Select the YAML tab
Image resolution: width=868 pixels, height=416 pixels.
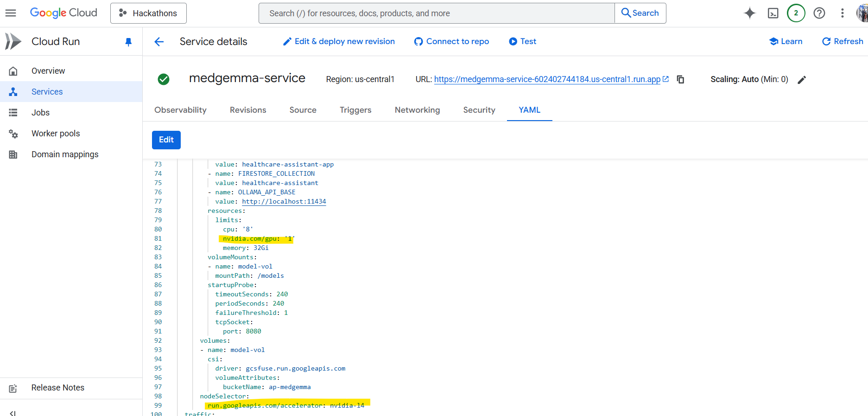529,110
